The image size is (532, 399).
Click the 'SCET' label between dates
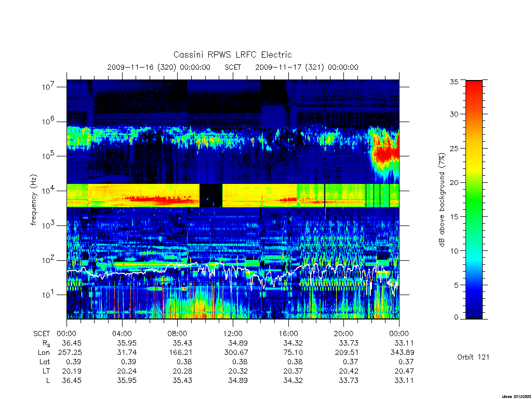[x=233, y=67]
